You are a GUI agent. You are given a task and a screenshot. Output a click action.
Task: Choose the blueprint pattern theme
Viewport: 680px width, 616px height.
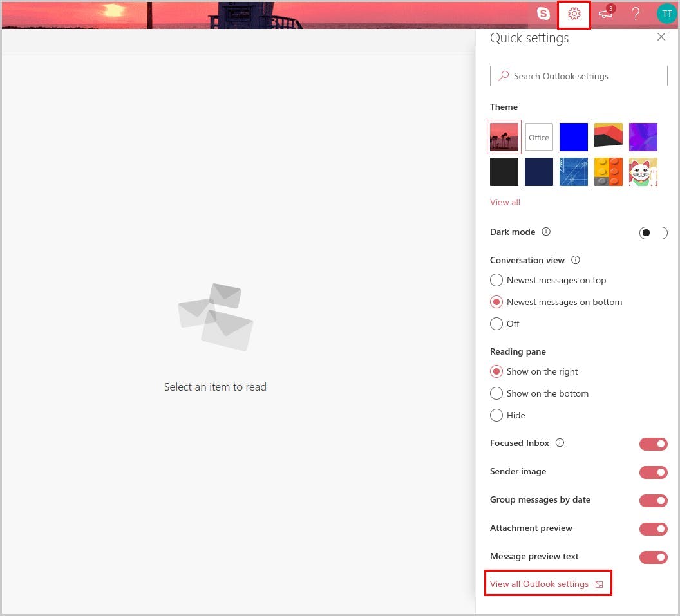(x=573, y=172)
